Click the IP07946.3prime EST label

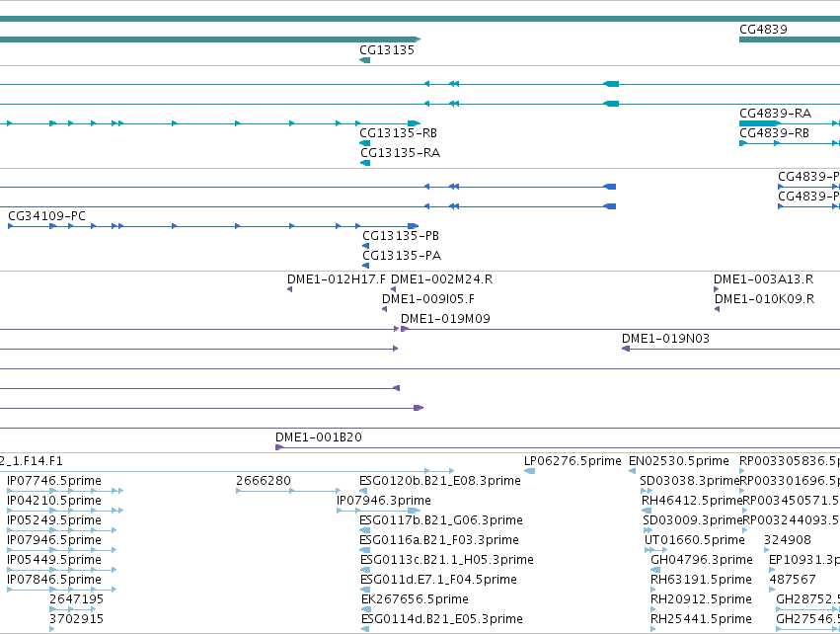point(384,501)
